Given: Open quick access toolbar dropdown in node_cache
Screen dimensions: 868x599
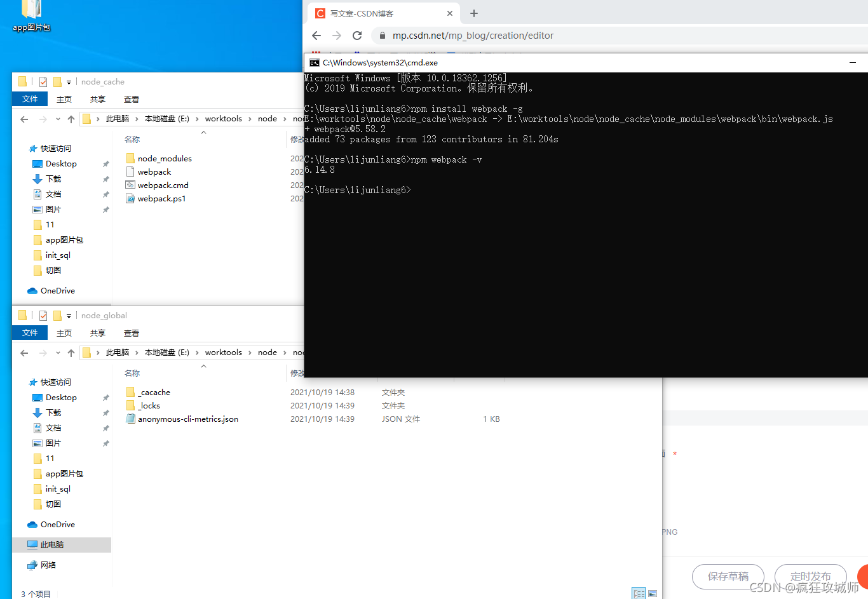Looking at the screenshot, I should pyautogui.click(x=69, y=82).
